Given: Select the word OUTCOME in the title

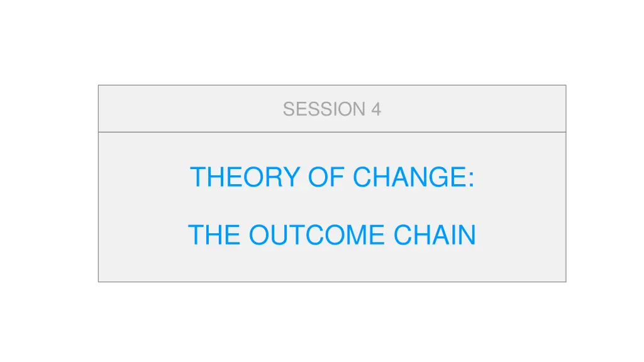Looking at the screenshot, I should tap(317, 235).
